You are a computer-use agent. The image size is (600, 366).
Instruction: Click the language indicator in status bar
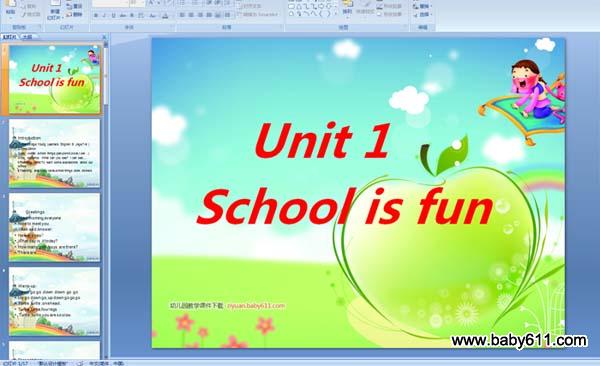(x=106, y=363)
